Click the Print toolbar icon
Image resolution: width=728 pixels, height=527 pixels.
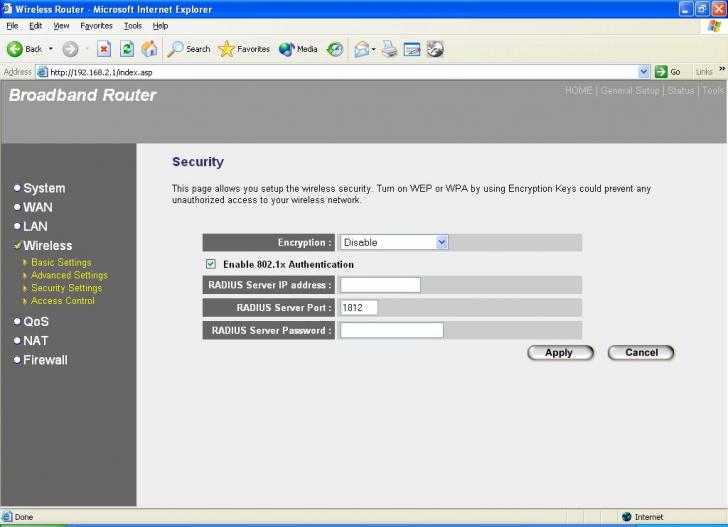click(388, 49)
